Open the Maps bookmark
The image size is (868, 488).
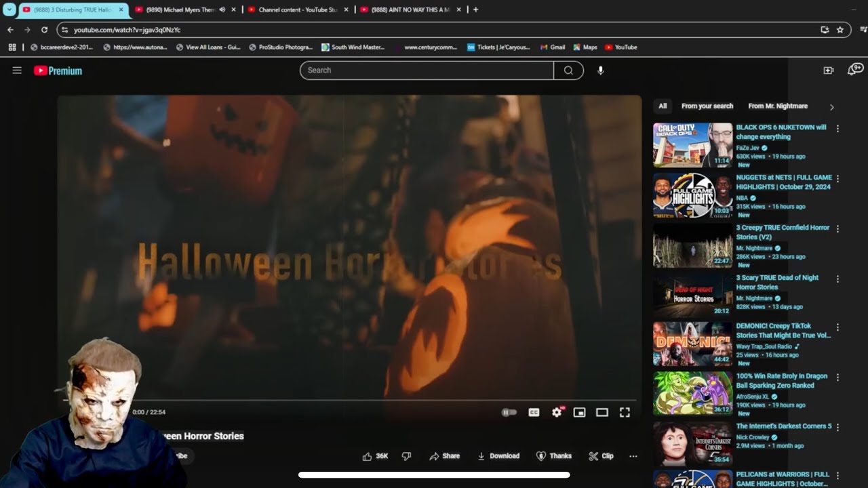(585, 47)
